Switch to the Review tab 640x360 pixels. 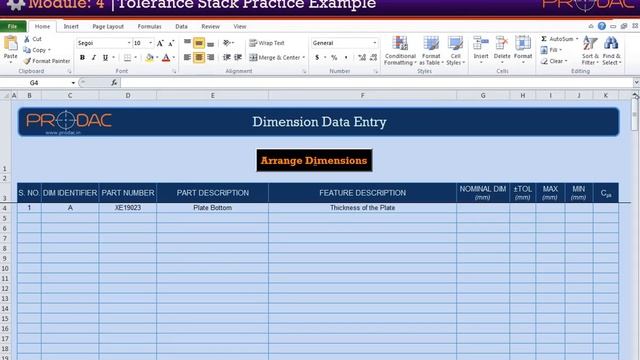(210, 26)
